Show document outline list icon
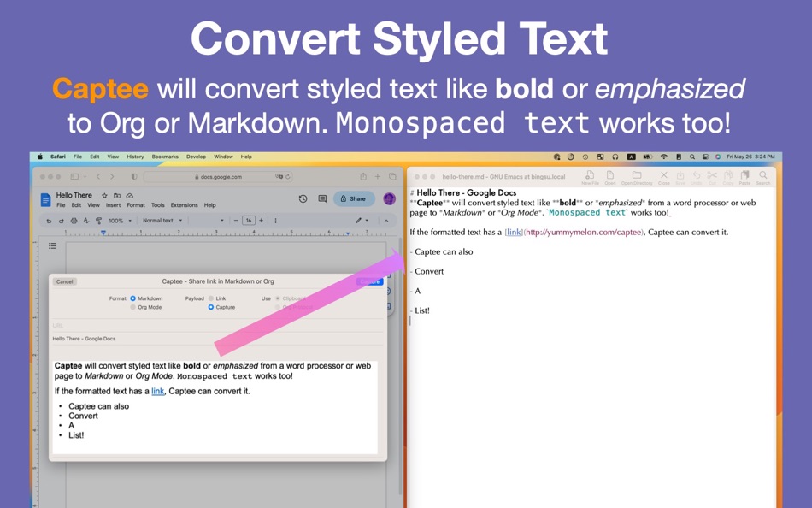The width and height of the screenshot is (812, 508). (52, 245)
